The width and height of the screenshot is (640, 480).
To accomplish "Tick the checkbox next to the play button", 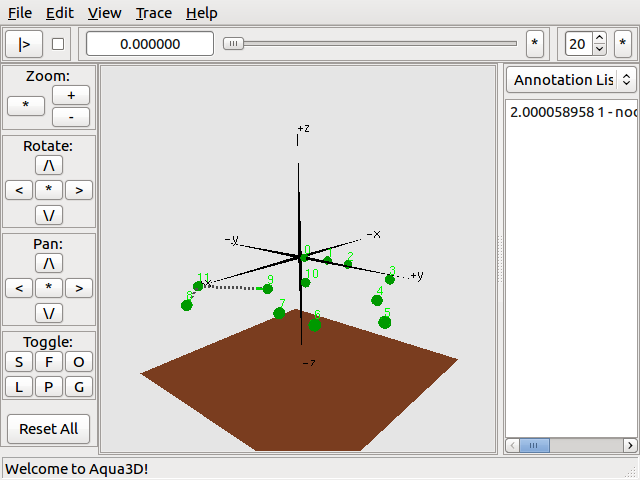I will (58, 44).
